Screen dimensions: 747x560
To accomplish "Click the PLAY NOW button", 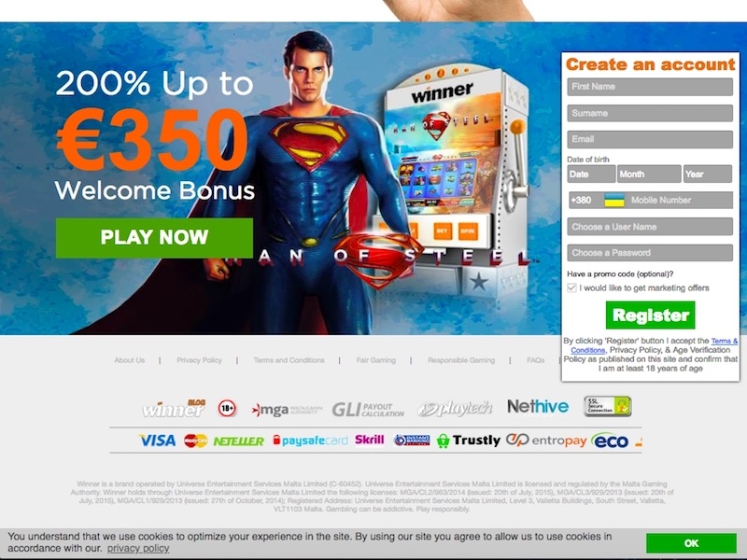I will pos(154,238).
